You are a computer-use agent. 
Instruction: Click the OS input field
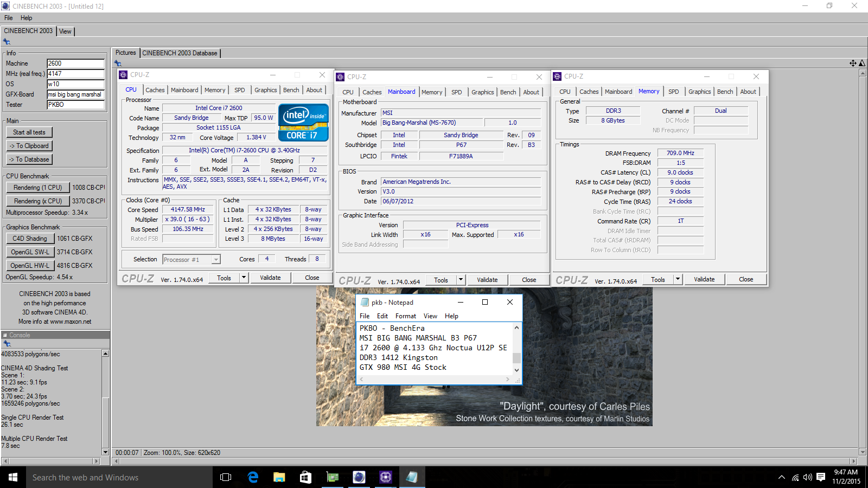point(75,84)
